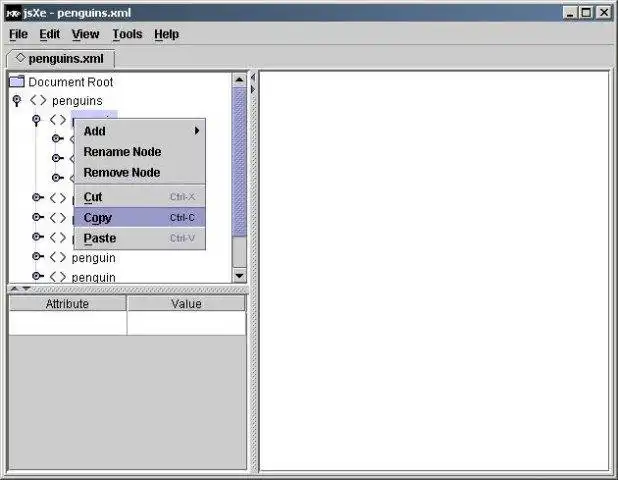Minimize the jsXe window
Viewport: 618px width, 480px height.
click(570, 13)
